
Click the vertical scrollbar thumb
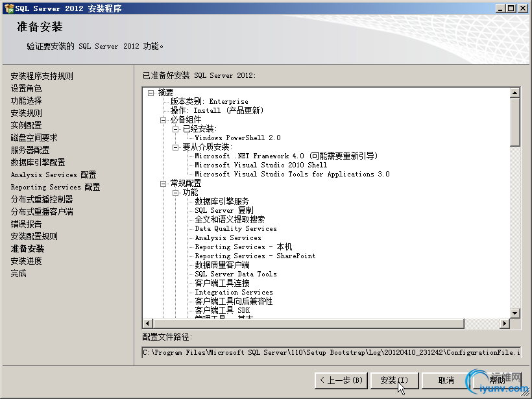click(x=514, y=122)
